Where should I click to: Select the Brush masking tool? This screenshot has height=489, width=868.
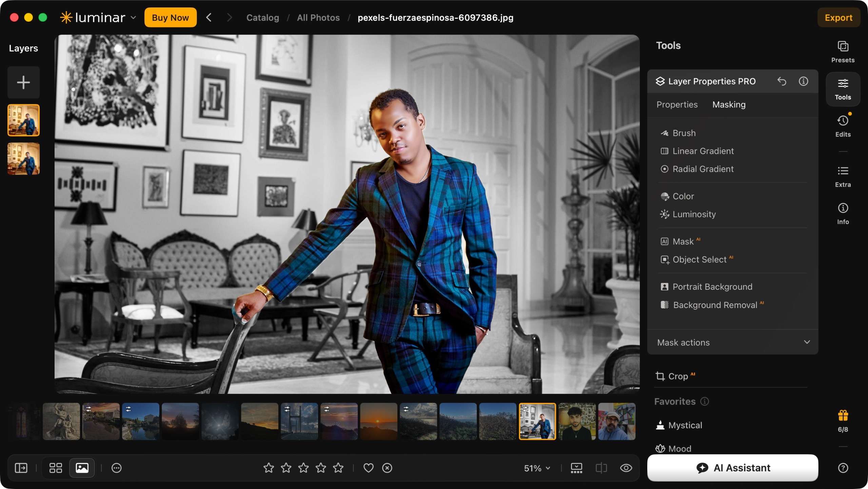coord(678,133)
